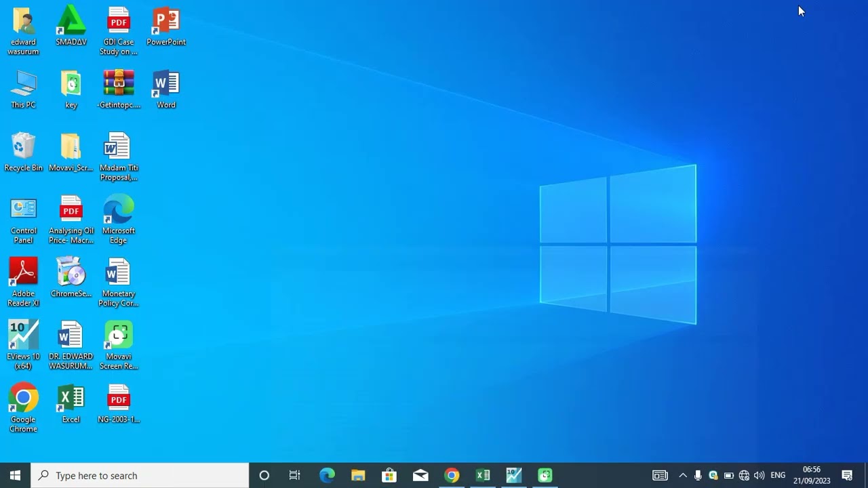Screen dimensions: 868x488
Task: Select the Google Chrome desktop shortcut
Action: click(x=24, y=409)
